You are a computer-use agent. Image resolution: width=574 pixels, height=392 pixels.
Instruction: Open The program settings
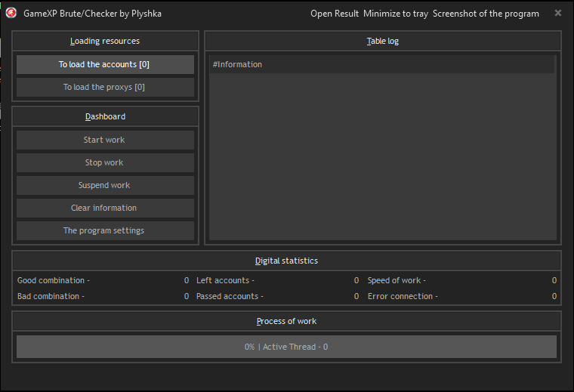point(105,230)
